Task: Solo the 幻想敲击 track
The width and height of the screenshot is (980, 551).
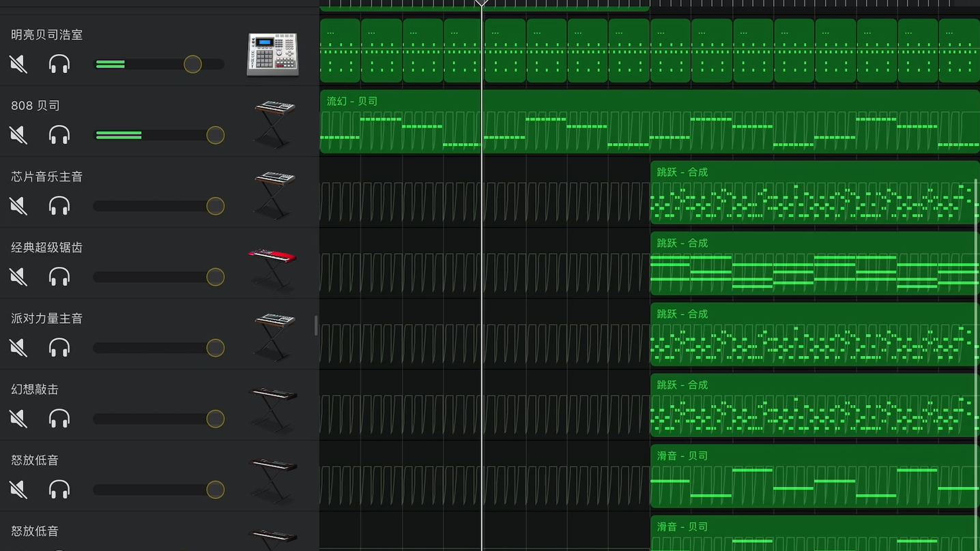Action: tap(59, 419)
